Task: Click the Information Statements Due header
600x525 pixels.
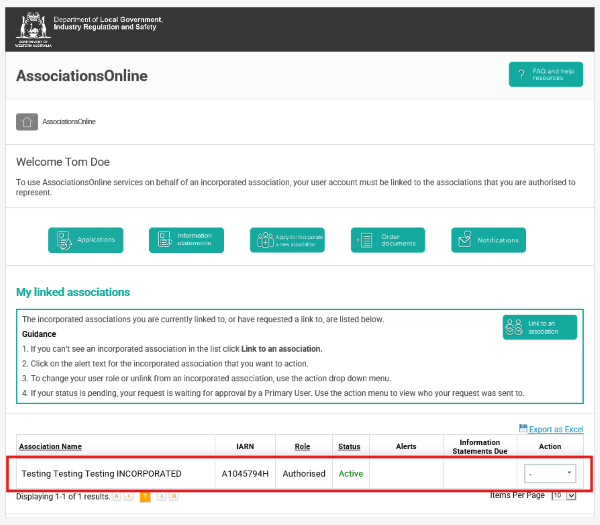Action: [x=480, y=447]
